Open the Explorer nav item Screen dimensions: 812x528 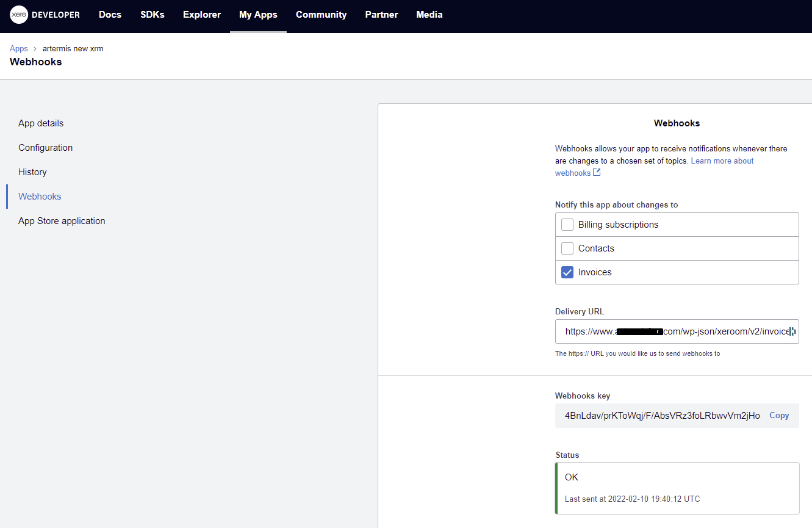click(x=202, y=15)
